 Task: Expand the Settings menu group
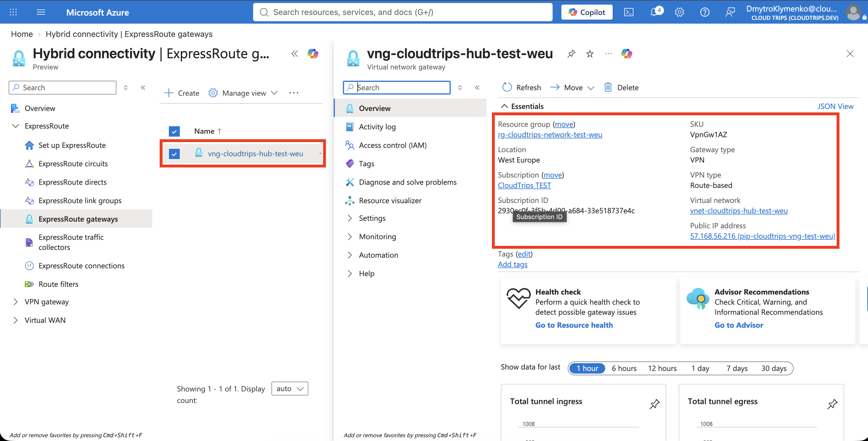(350, 218)
